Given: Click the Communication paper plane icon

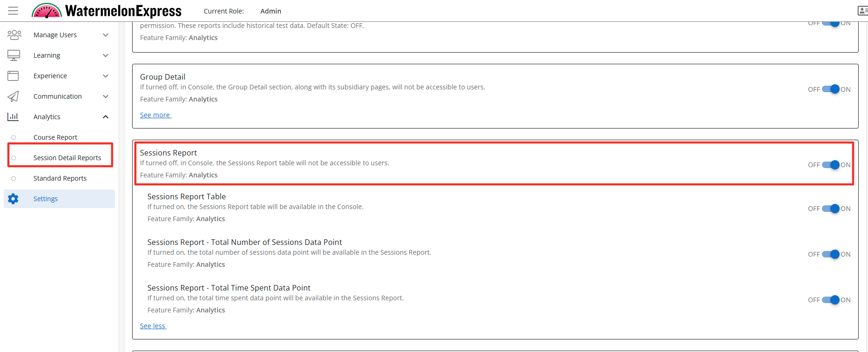Looking at the screenshot, I should 13,96.
